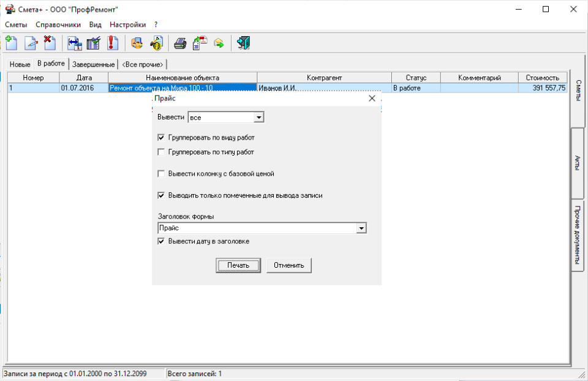Switch to the Новые tab

pyautogui.click(x=20, y=64)
